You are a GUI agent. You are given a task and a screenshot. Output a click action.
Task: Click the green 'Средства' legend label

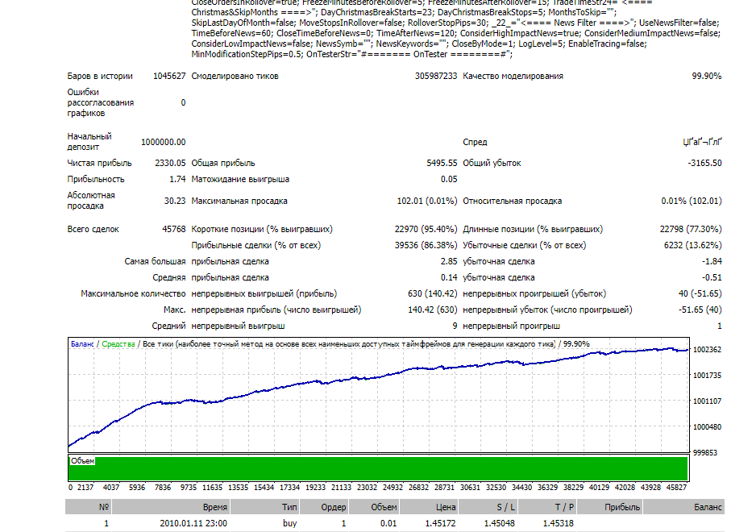tap(118, 344)
